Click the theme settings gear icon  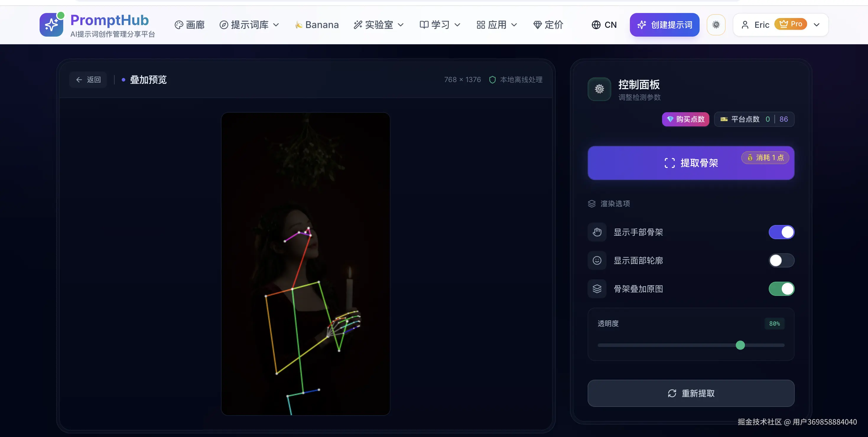coord(716,25)
